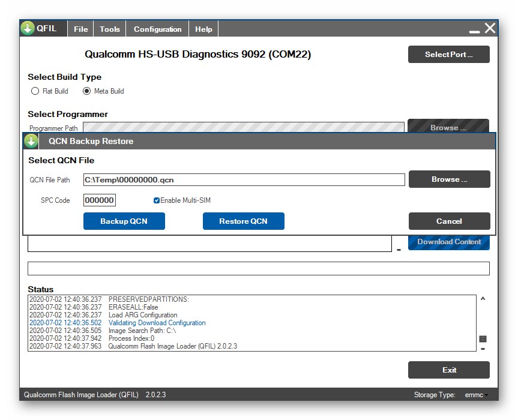Click the status bar version text 2.0.2.3
Viewport: 518px width, 420px height.
(x=155, y=395)
